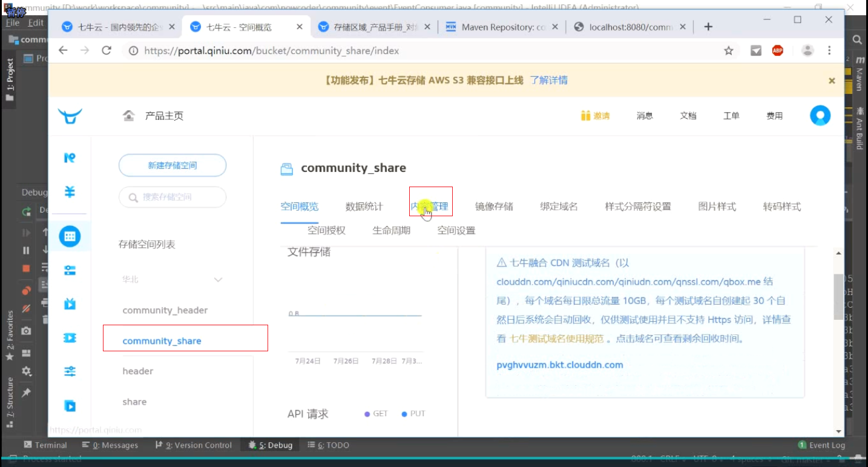The height and width of the screenshot is (467, 868).
Task: Open a new browser tab with plus
Action: [708, 27]
